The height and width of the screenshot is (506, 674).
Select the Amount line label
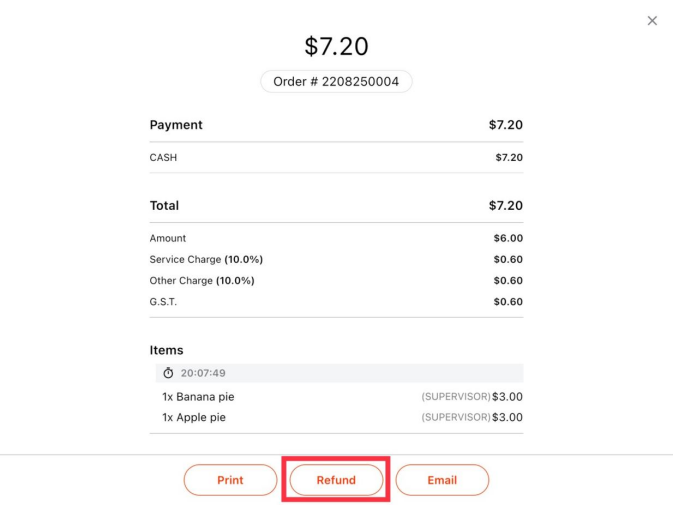click(x=168, y=238)
